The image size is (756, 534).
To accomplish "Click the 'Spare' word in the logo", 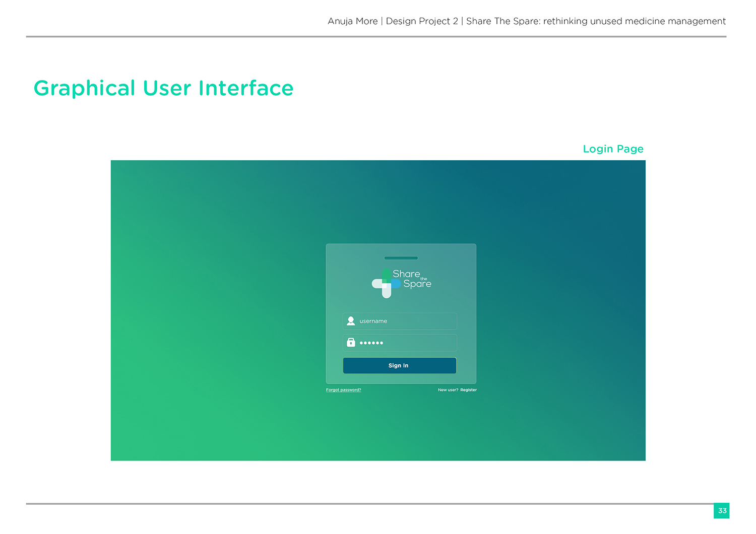I will (417, 284).
